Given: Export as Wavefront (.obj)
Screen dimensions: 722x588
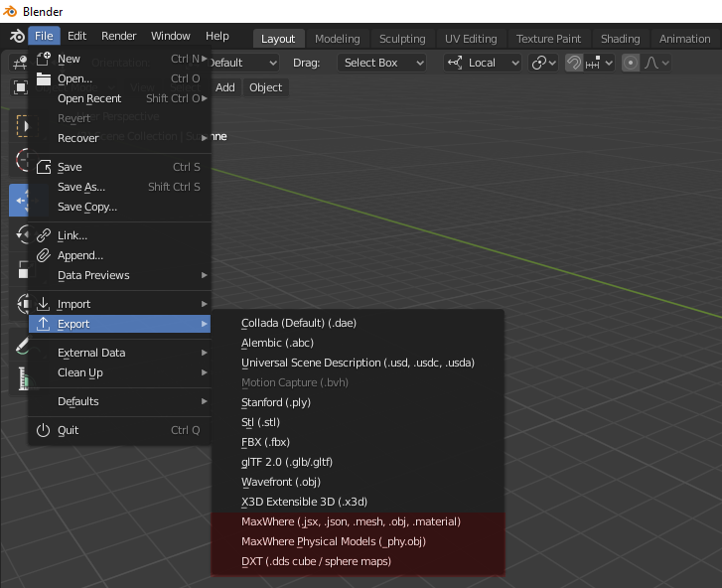Looking at the screenshot, I should (x=358, y=482).
